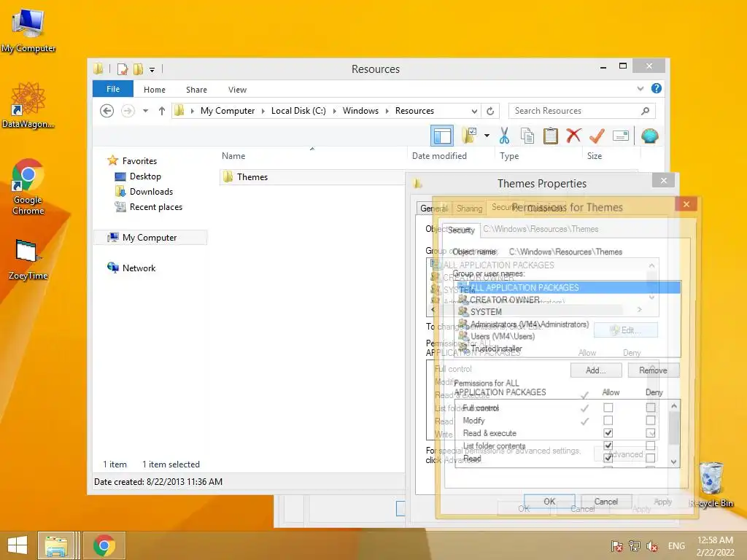Click scrollbar thumb in permissions list
Image resolution: width=747 pixels, height=560 pixels.
[x=673, y=427]
